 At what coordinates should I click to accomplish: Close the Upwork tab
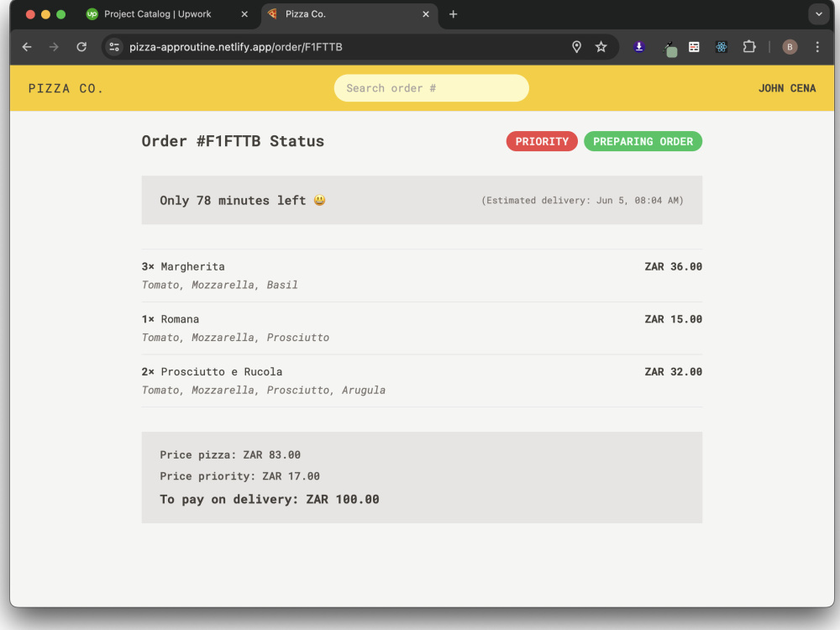[x=244, y=14]
